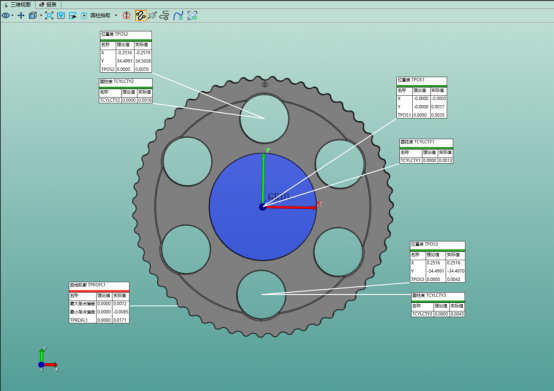The width and height of the screenshot is (554, 391).
Task: Click value 0.0072 in TPROFL1 table
Action: pyautogui.click(x=120, y=304)
